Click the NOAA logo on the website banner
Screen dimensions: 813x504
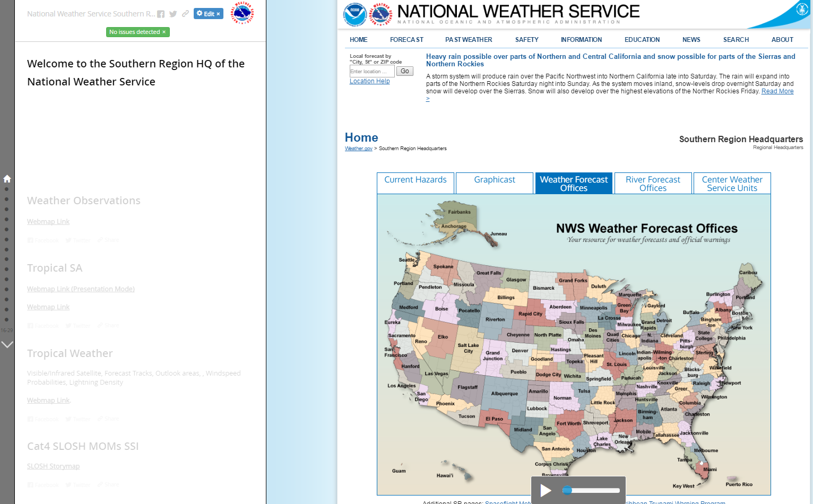click(354, 14)
